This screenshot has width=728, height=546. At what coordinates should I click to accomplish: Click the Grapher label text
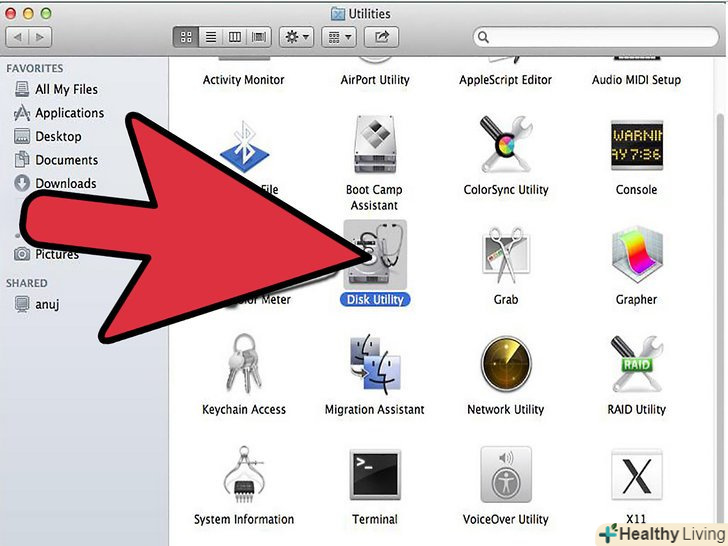coord(637,299)
